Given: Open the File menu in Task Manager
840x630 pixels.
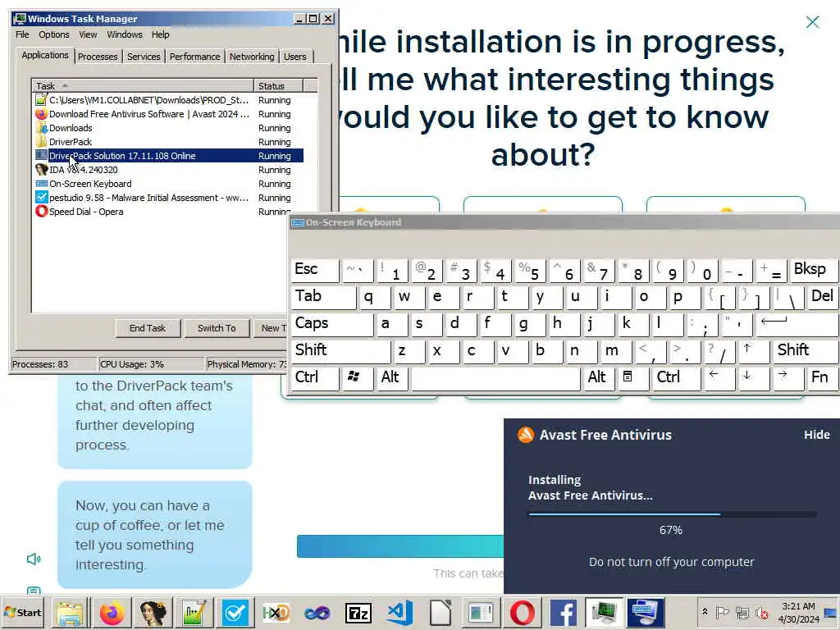Looking at the screenshot, I should (22, 34).
